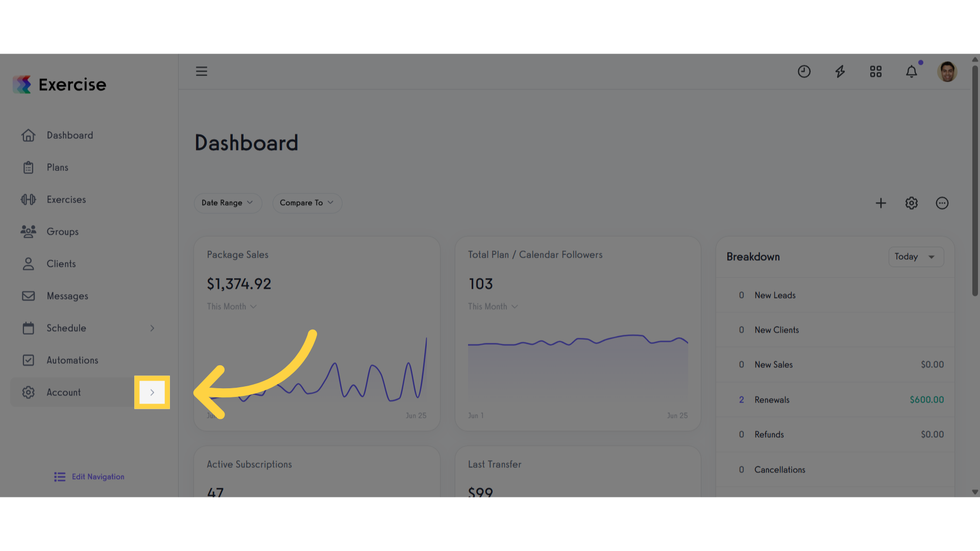The image size is (980, 551).
Task: Go to Exercises in sidebar
Action: coord(66,199)
